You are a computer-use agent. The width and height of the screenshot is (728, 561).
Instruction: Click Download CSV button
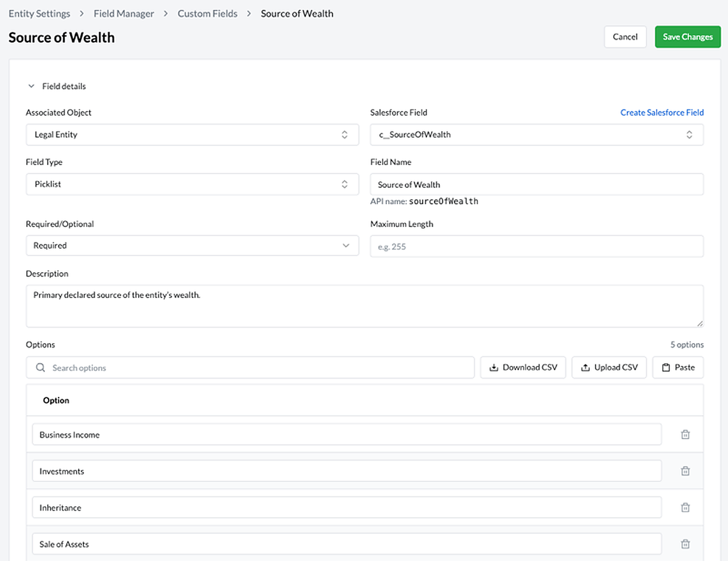[523, 367]
